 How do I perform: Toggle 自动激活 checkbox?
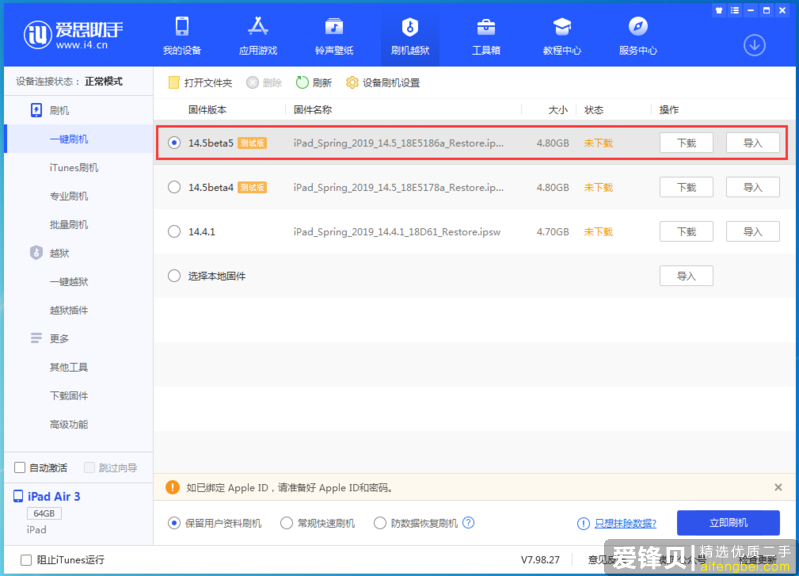click(20, 467)
